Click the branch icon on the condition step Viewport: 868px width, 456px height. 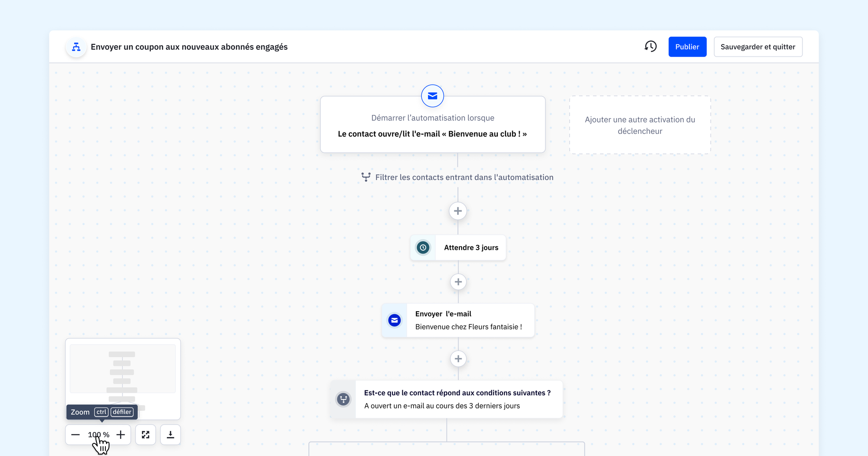pos(343,399)
